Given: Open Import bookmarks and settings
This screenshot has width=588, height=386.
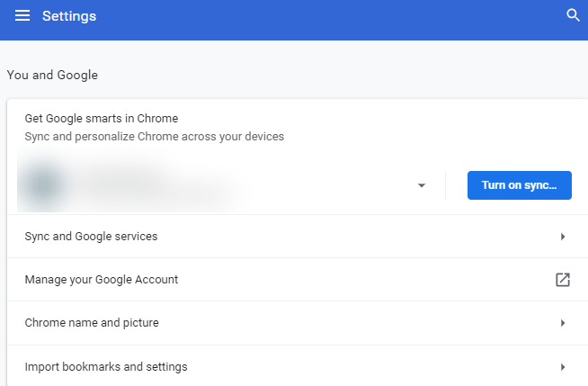Looking at the screenshot, I should 298,366.
